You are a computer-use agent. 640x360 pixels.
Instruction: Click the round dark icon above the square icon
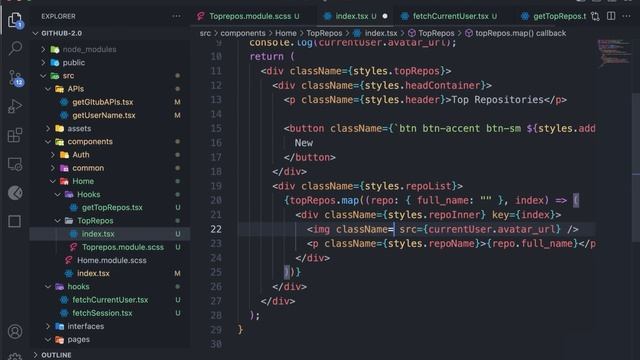15,193
